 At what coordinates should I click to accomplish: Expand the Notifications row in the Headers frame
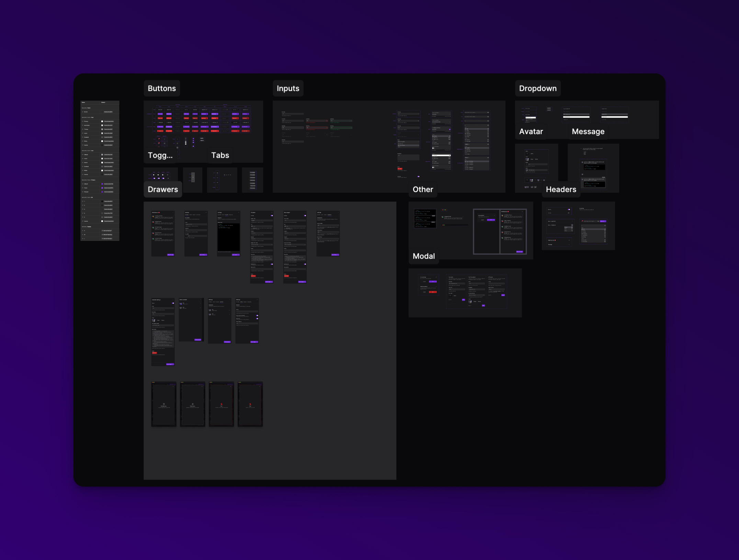(569, 240)
